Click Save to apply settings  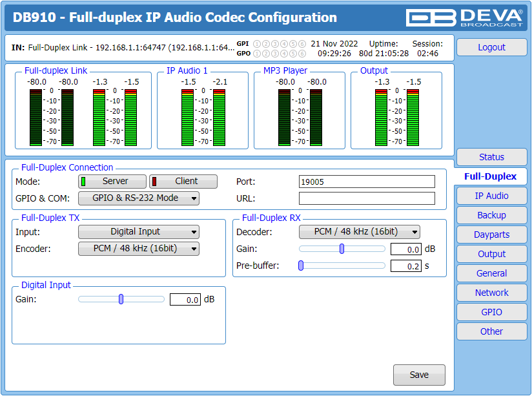419,375
